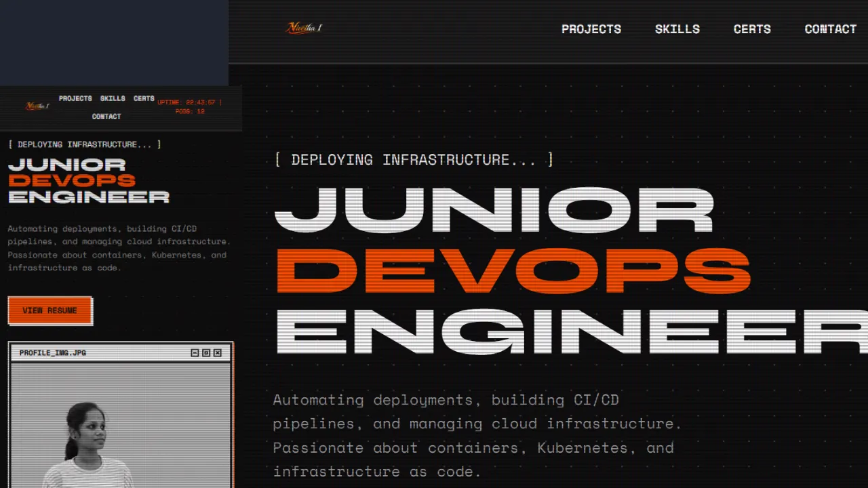868x488 pixels.
Task: Go to SKILLS in the large top navigation
Action: [677, 29]
